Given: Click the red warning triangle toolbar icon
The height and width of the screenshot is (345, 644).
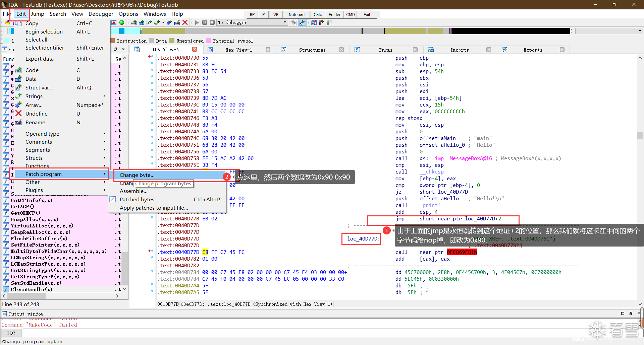Looking at the screenshot, I should click(x=114, y=22).
